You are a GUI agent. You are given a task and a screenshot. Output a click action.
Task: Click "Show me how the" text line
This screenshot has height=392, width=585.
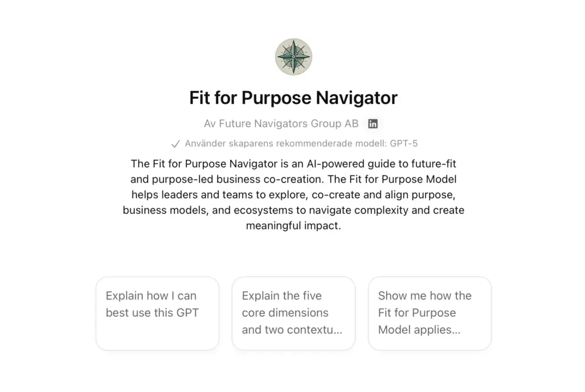pyautogui.click(x=424, y=296)
